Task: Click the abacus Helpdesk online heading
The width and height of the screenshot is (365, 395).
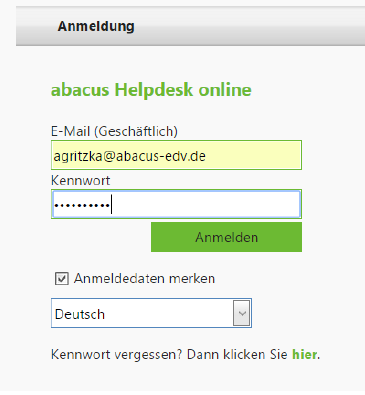Action: [x=151, y=90]
